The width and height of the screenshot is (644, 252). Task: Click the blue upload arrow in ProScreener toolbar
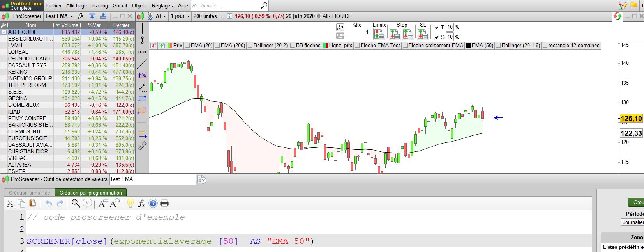(103, 16)
